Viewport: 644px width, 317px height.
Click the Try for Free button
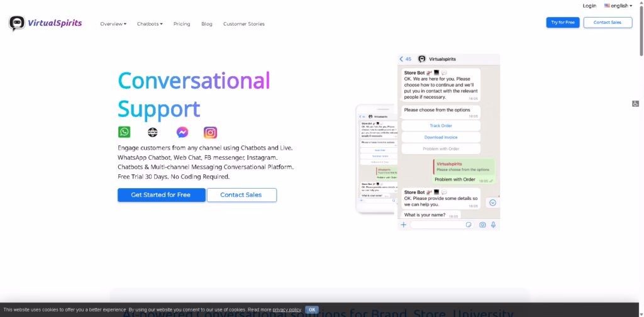click(x=563, y=22)
